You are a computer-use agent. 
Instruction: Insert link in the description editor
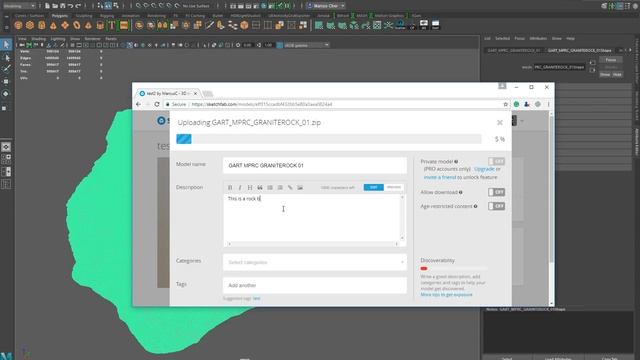click(x=290, y=187)
